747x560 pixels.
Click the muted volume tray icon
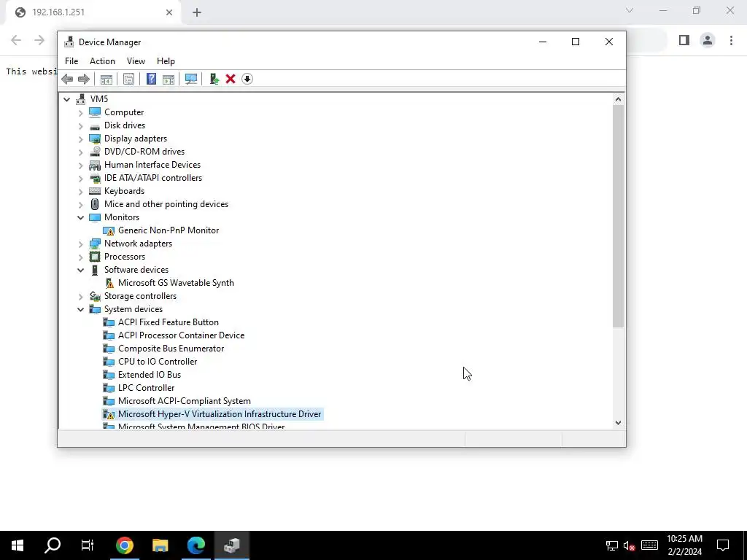click(629, 545)
